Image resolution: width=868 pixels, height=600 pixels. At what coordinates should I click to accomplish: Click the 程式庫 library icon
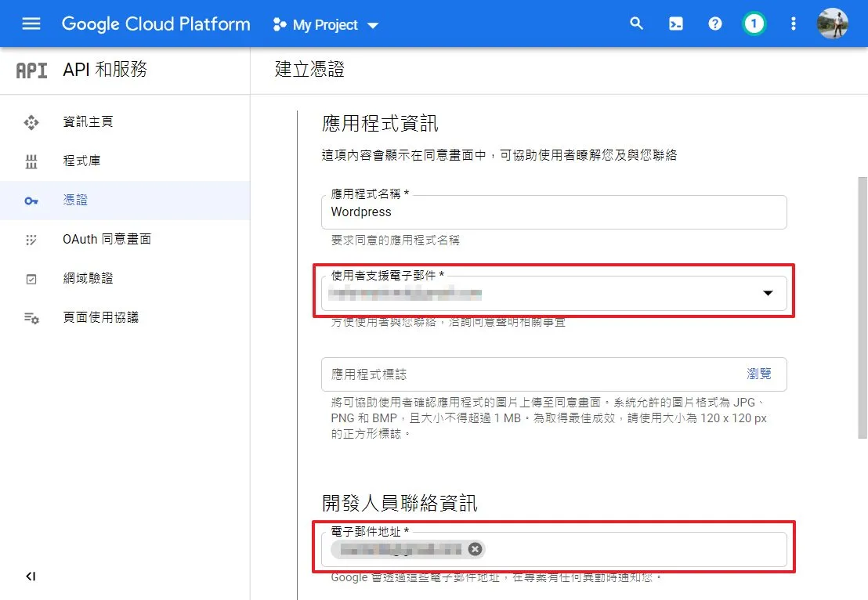click(x=31, y=161)
